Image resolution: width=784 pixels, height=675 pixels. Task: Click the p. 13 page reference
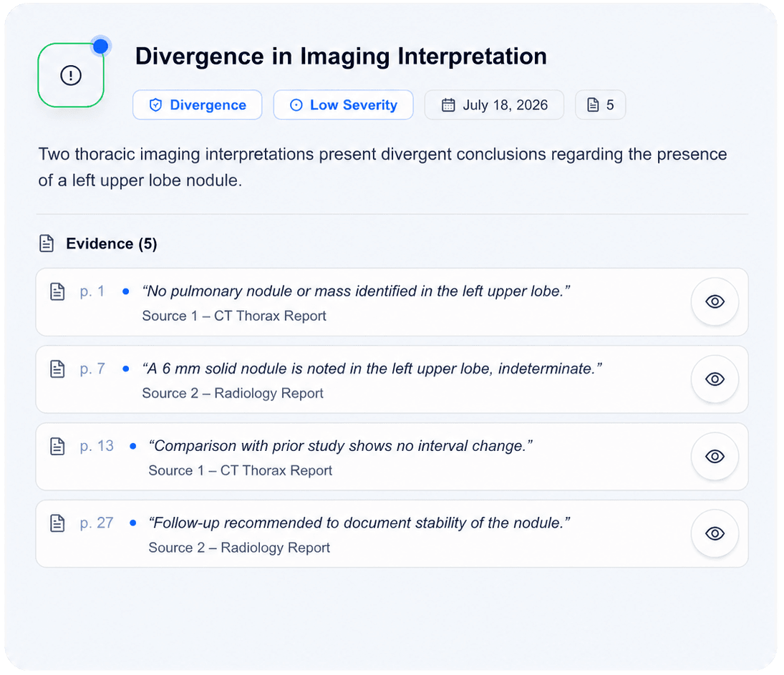point(97,445)
